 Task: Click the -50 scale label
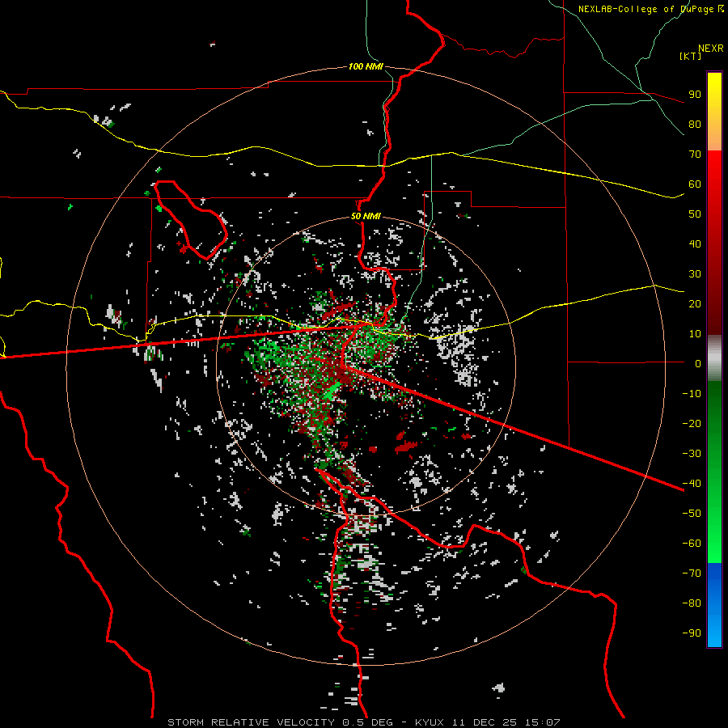(x=692, y=514)
